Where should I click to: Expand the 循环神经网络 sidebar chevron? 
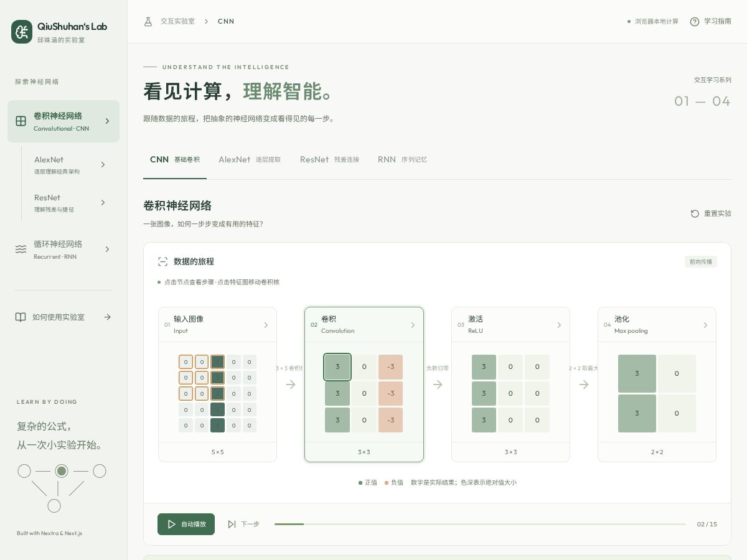[x=107, y=249]
